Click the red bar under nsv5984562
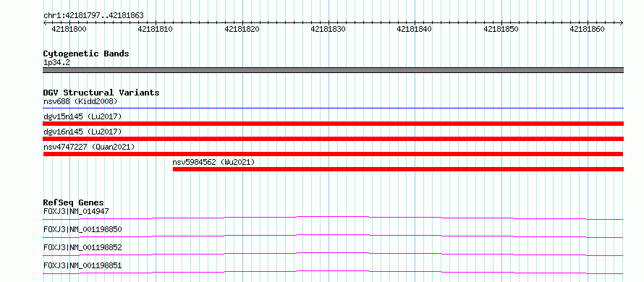Screen dimensions: 644x282 point(399,169)
